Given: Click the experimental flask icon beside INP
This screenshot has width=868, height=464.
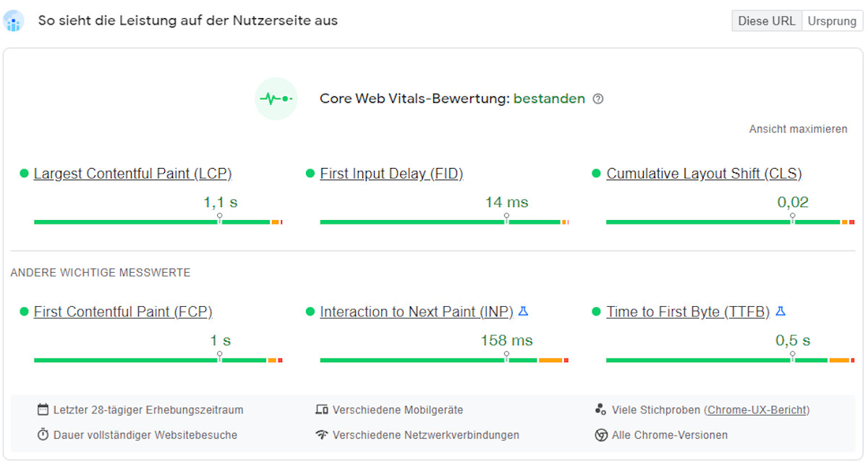Looking at the screenshot, I should click(x=524, y=311).
